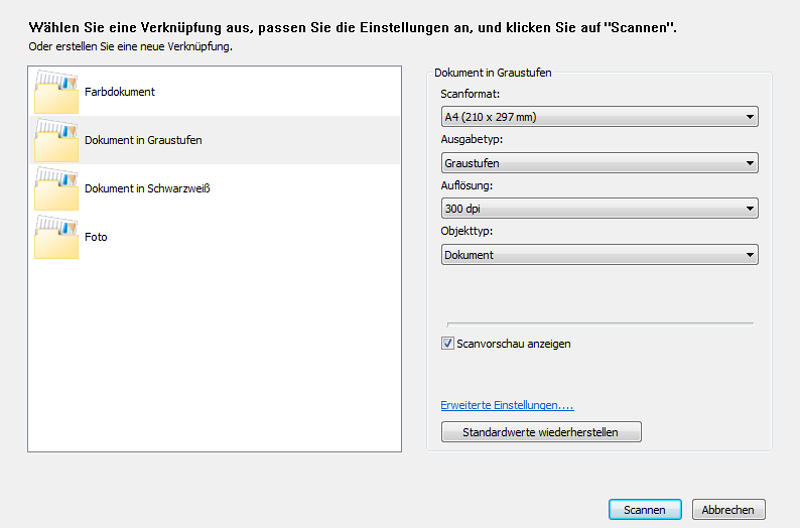Viewport: 800px width, 528px height.
Task: Click the Farbdokument folder icon
Action: [x=56, y=92]
